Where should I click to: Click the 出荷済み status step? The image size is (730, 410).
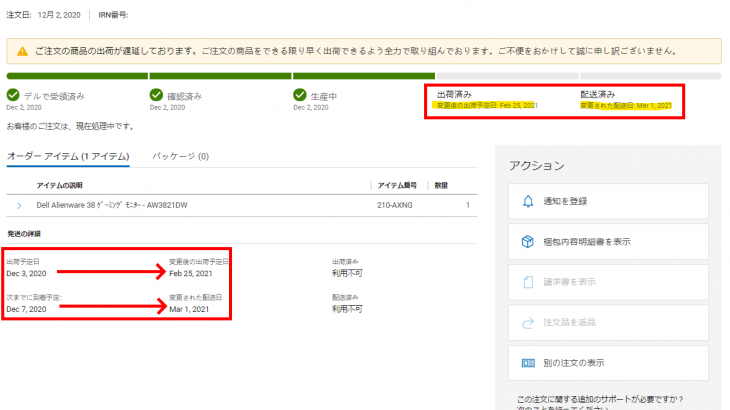click(x=456, y=94)
